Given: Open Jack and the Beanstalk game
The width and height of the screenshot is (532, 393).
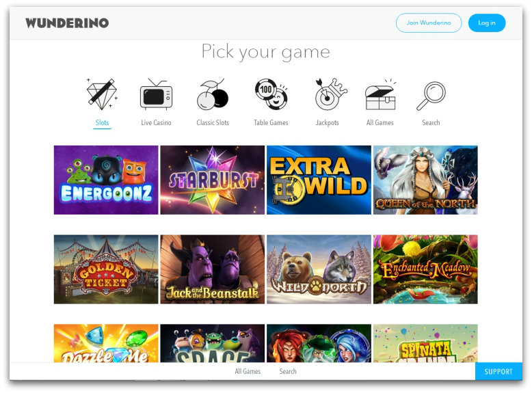Looking at the screenshot, I should click(x=213, y=269).
